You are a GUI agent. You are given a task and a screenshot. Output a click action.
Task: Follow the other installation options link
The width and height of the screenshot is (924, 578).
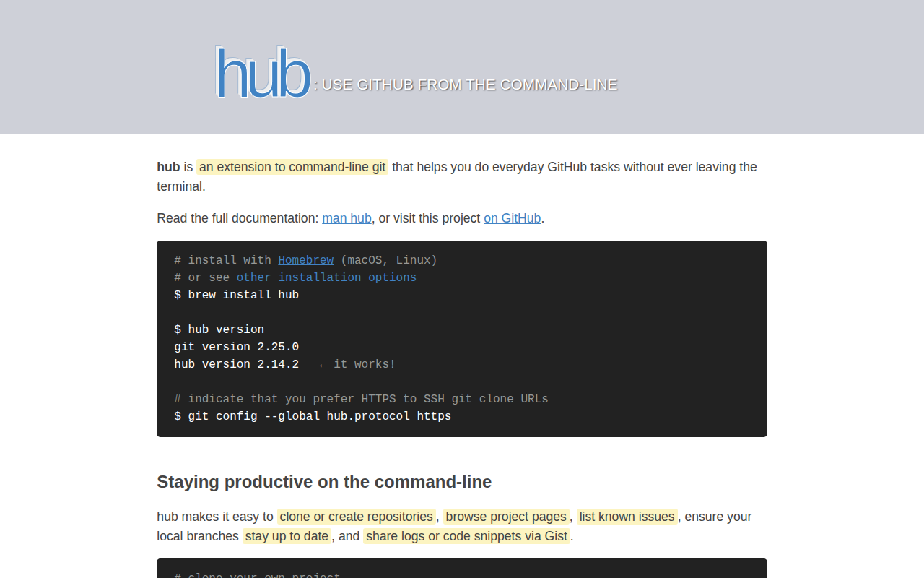pos(326,277)
